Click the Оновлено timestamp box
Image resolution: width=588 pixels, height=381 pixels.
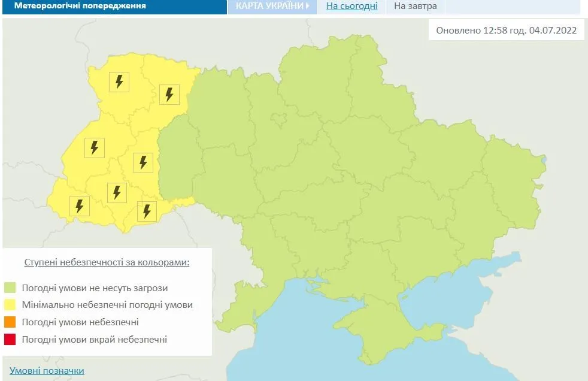(x=505, y=29)
